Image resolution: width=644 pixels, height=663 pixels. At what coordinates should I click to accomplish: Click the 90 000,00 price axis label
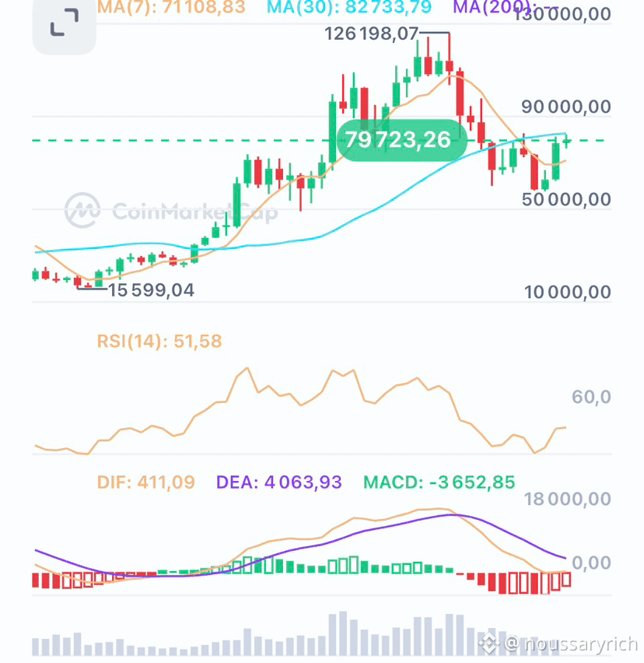coord(565,107)
